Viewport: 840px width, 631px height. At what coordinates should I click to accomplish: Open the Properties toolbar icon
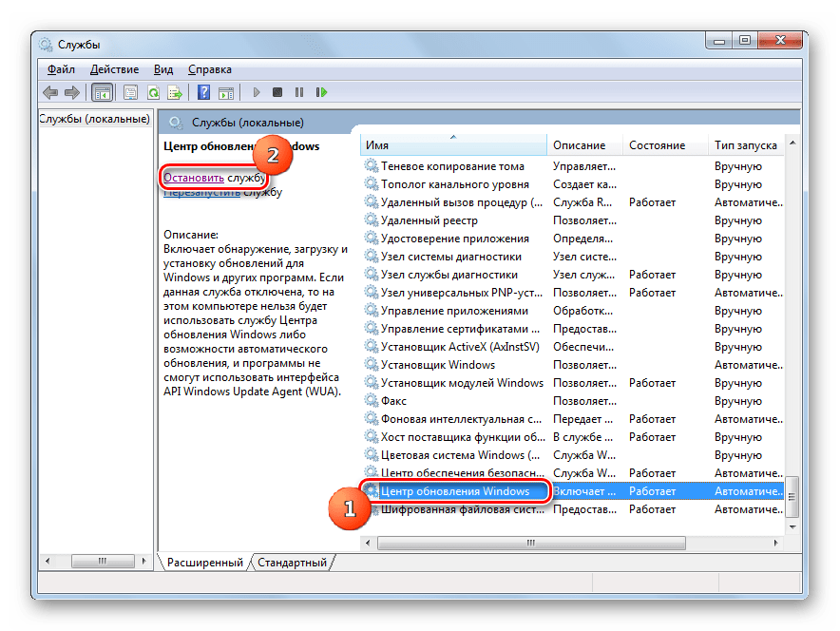coord(130,92)
